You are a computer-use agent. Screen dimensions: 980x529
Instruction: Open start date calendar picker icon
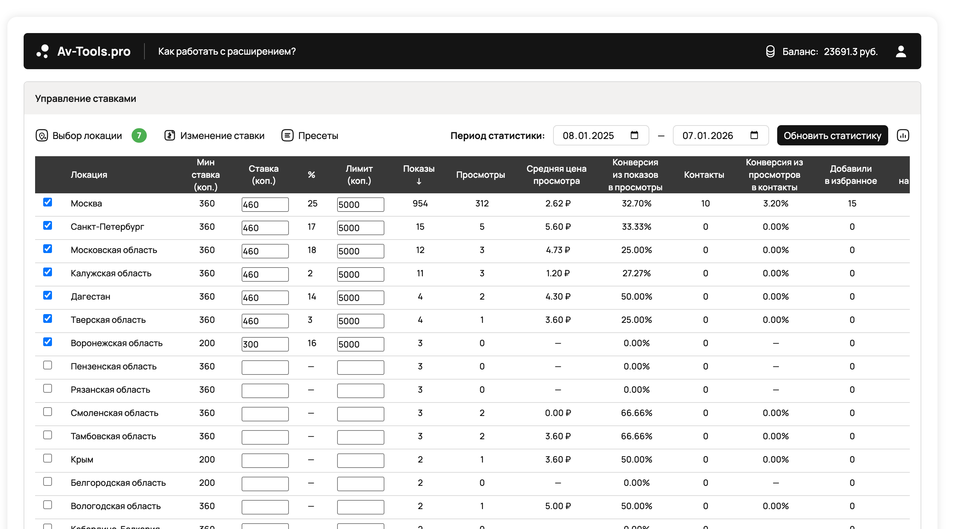click(634, 135)
